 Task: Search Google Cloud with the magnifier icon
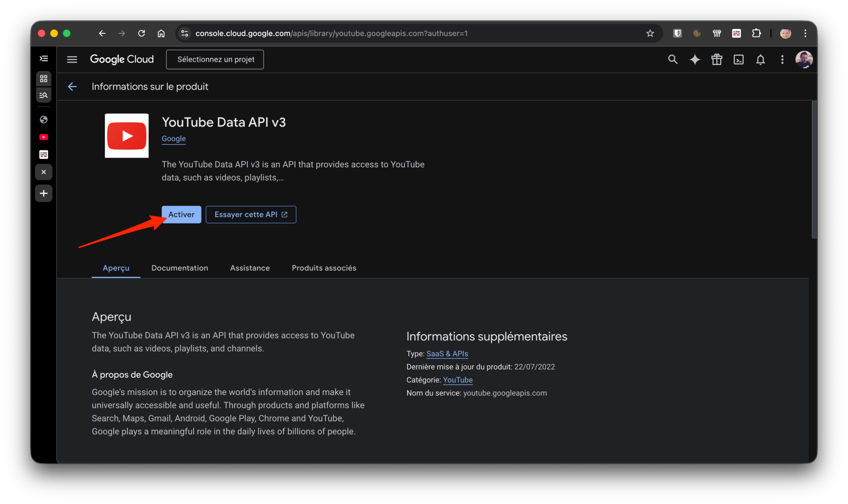[x=673, y=59]
